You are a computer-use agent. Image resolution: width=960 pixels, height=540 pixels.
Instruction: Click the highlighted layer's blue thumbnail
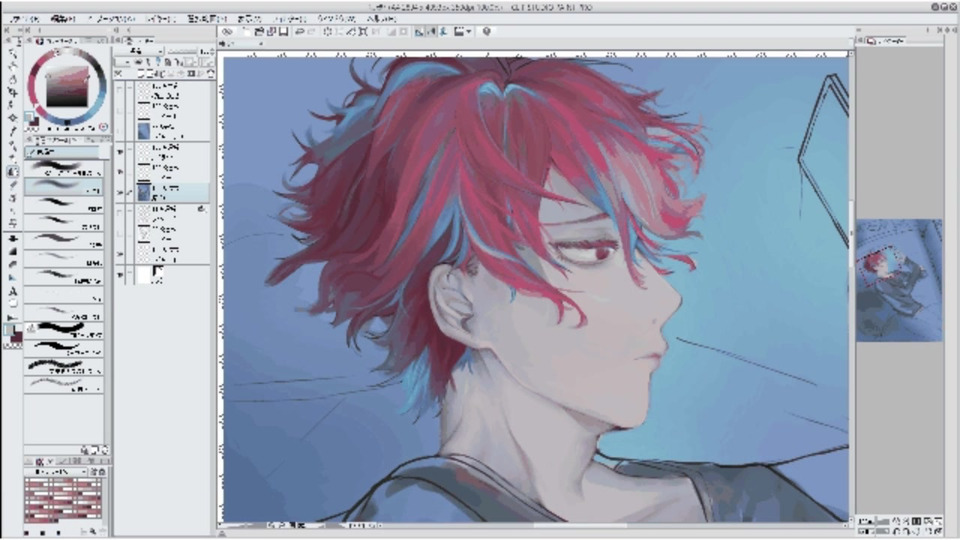tap(144, 192)
